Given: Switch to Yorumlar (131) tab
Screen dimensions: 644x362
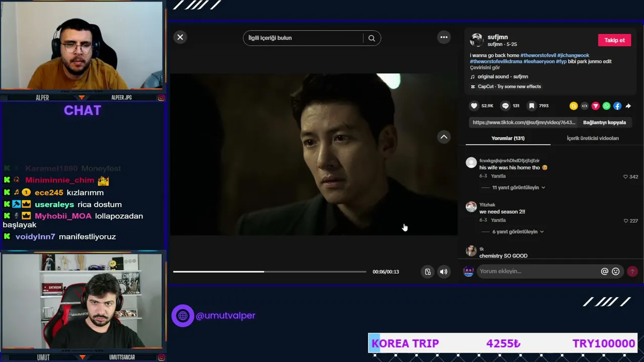Looking at the screenshot, I should point(508,138).
